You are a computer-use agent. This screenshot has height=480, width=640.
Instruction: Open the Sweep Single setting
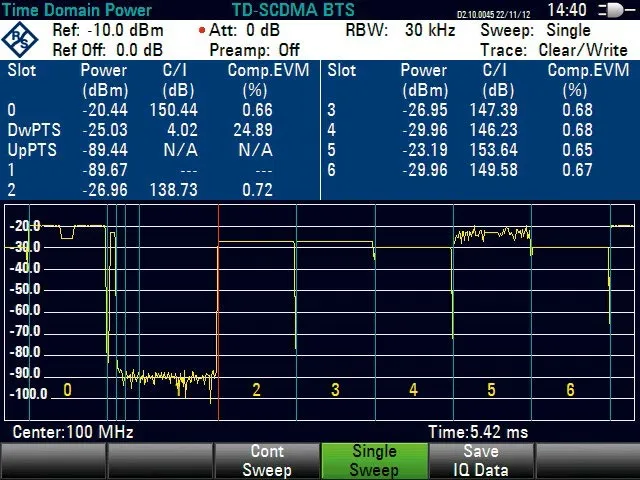(535, 30)
